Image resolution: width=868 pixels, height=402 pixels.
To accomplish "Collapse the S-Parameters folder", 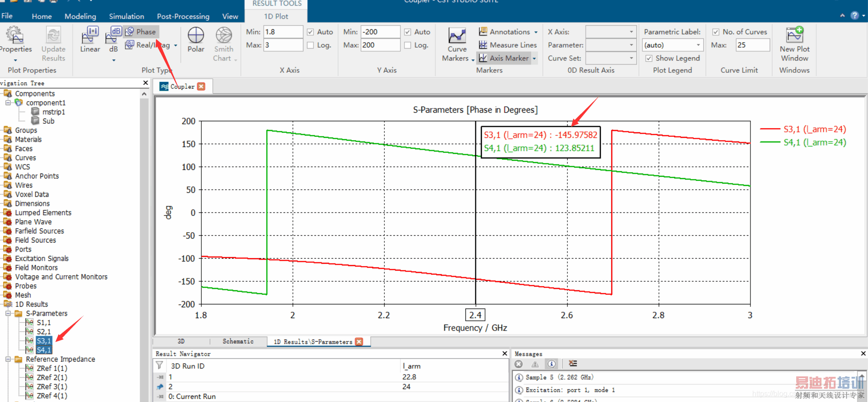I will [x=8, y=313].
